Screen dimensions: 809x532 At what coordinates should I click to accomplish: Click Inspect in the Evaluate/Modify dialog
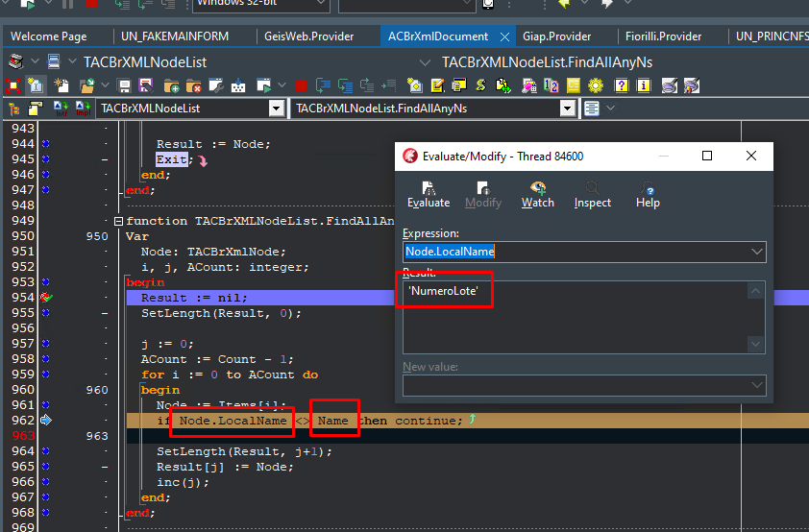tap(592, 195)
